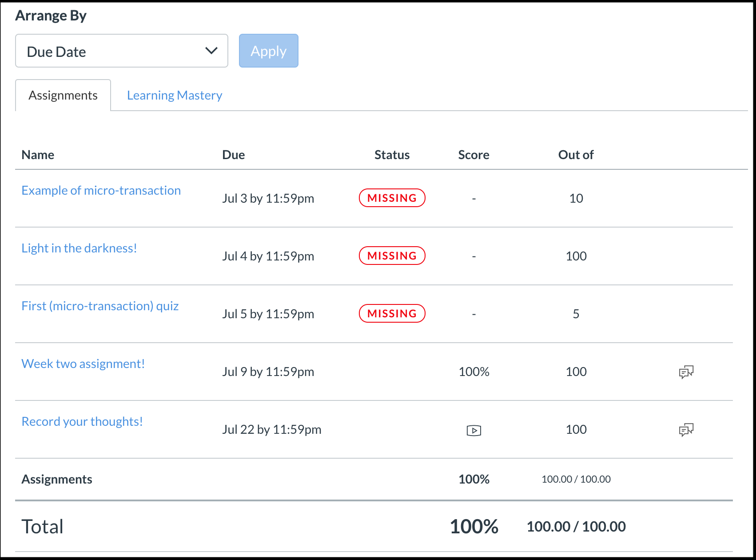Click the 100% score for Week two assignment
Viewport: 756px width, 560px height.
pos(474,372)
